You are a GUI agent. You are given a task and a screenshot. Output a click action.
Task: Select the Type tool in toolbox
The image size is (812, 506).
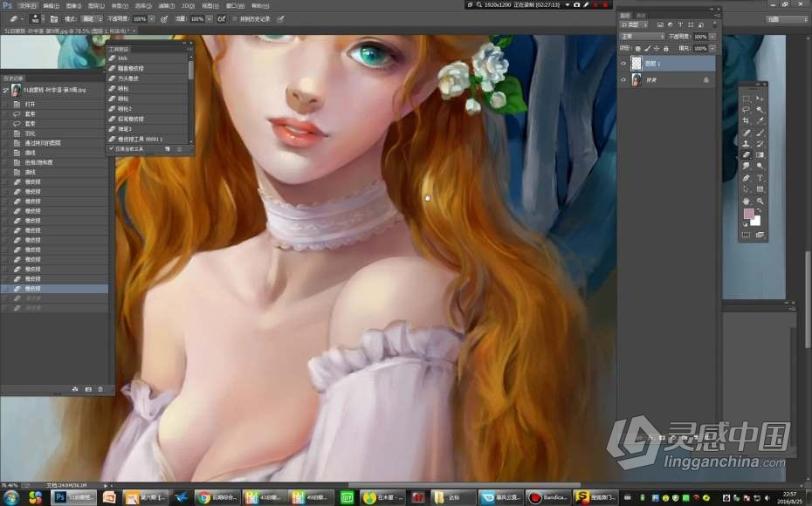[760, 177]
